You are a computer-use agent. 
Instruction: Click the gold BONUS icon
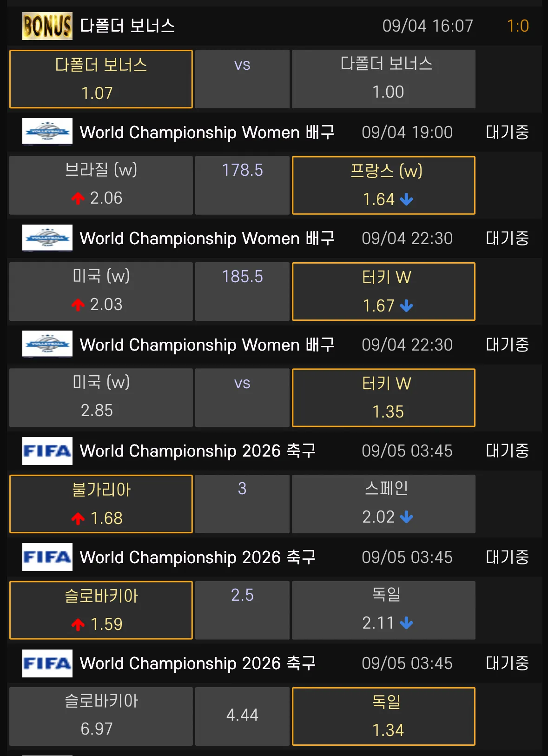click(47, 26)
